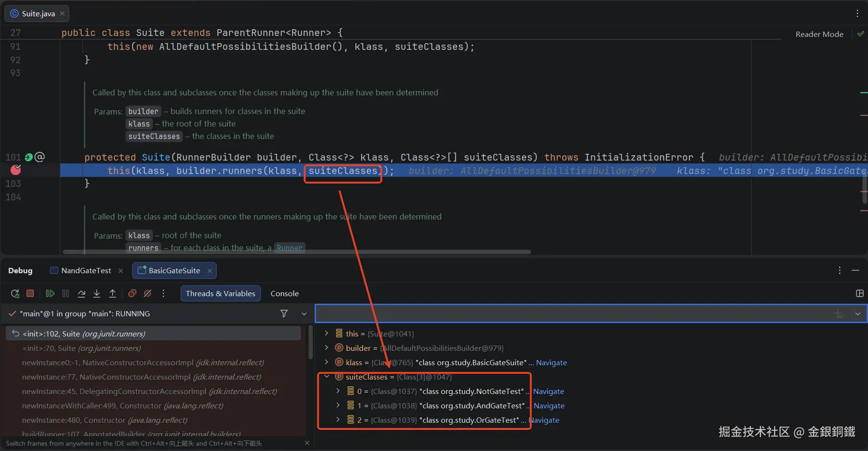Click the @ annotation gutter icon
Image resolution: width=868 pixels, height=451 pixels.
click(x=40, y=157)
